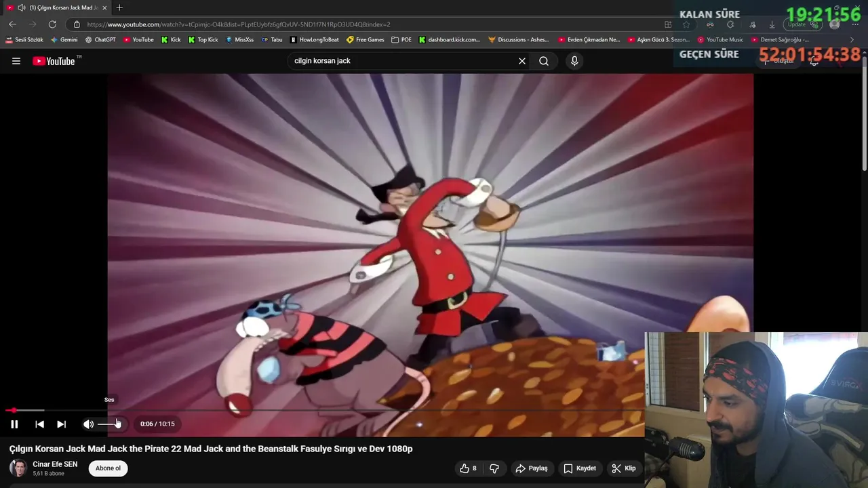The image size is (868, 488).
Task: Click the video title Çılgın Korsan Jack
Action: point(211,449)
